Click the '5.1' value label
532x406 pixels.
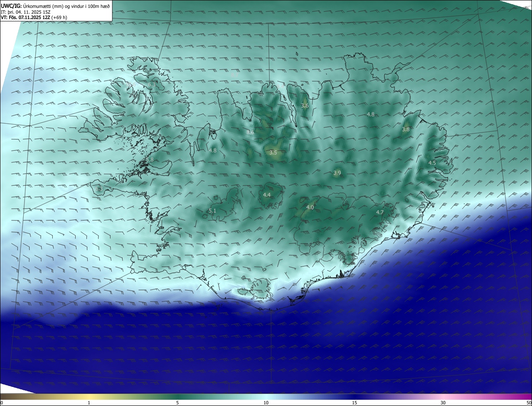212,211
